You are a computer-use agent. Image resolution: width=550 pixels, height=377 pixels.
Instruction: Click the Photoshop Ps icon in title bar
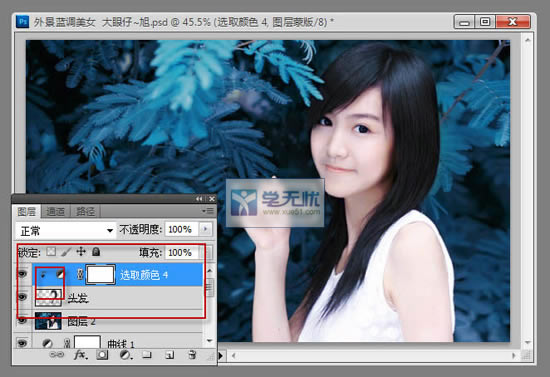23,22
